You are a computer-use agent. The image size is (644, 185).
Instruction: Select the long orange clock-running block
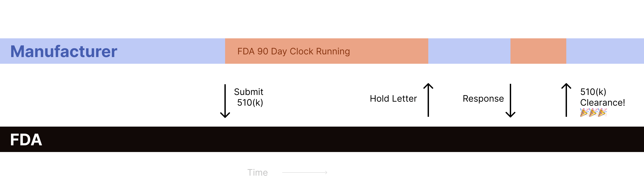tap(387, 51)
